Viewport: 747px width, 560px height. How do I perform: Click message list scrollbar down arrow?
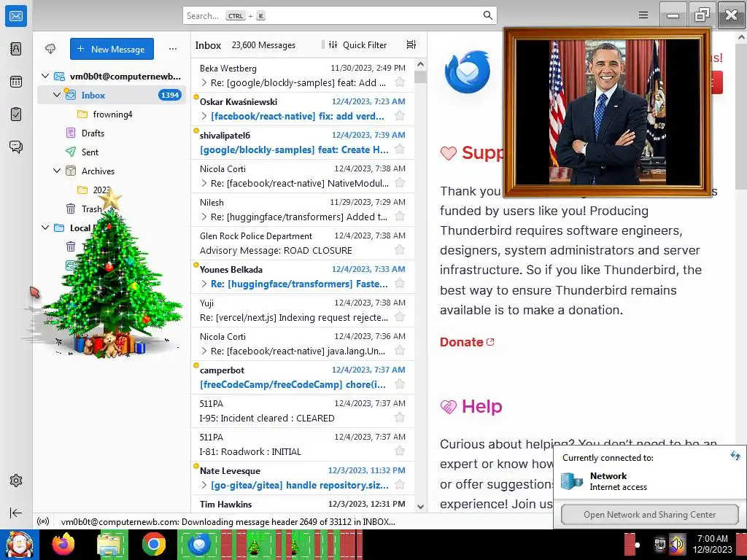420,507
